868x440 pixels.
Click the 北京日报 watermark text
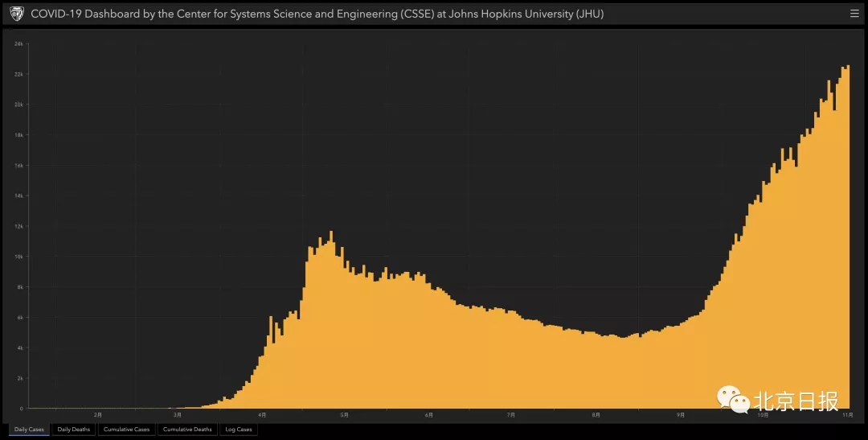796,401
